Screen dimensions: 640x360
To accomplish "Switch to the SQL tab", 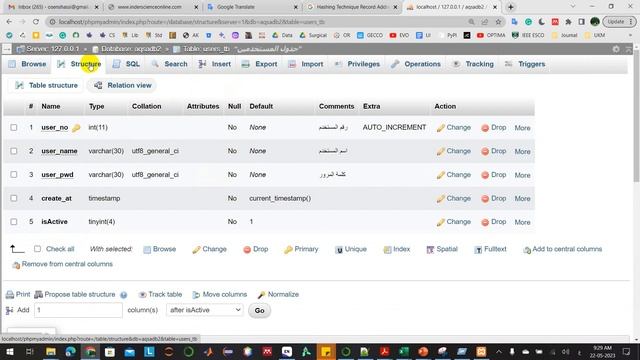I will click(127, 64).
